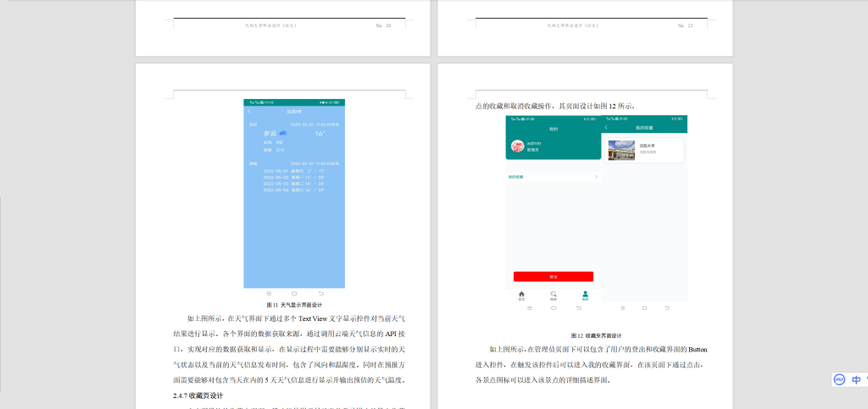Click the line starting 面需要能够对包含当天在内

(290, 380)
